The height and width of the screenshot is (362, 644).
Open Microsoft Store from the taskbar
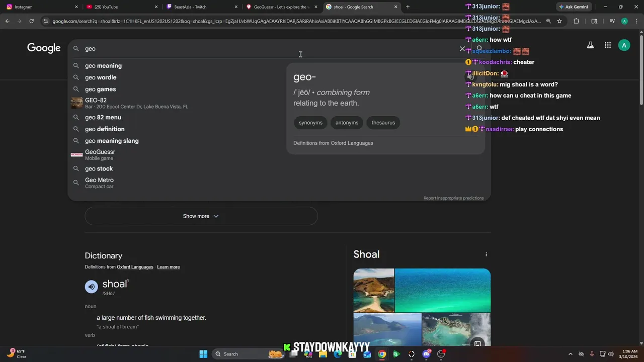pyautogui.click(x=352, y=354)
